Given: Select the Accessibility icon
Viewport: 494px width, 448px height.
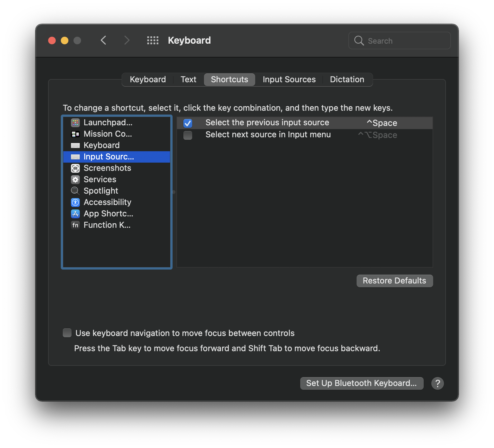Looking at the screenshot, I should tap(75, 202).
